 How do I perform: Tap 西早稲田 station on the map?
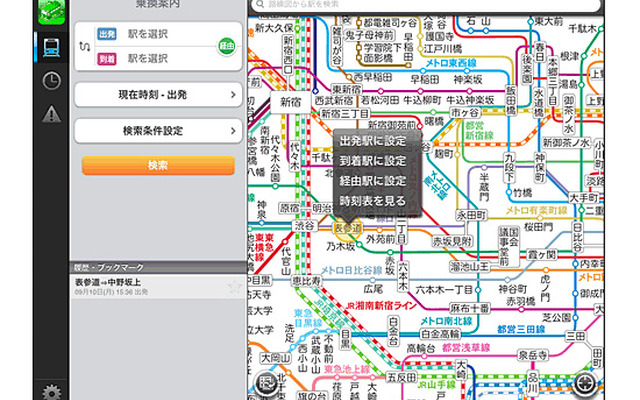click(x=373, y=77)
